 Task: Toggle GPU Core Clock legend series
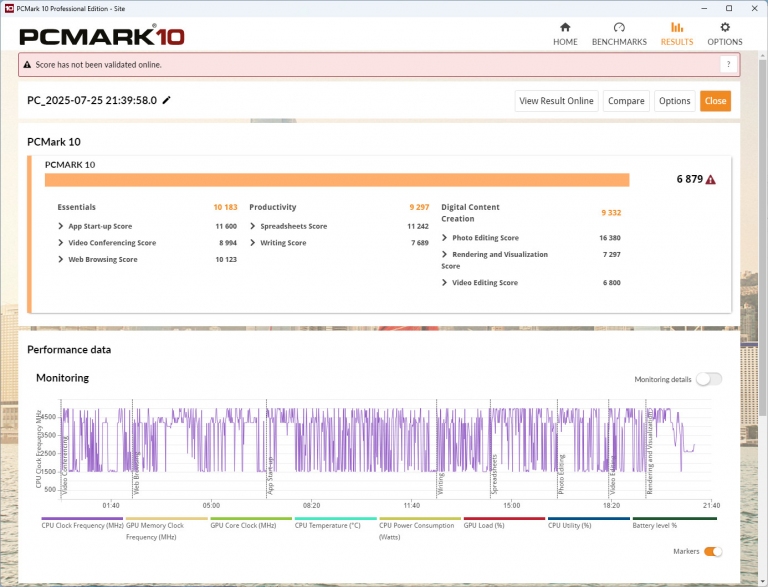(251, 524)
